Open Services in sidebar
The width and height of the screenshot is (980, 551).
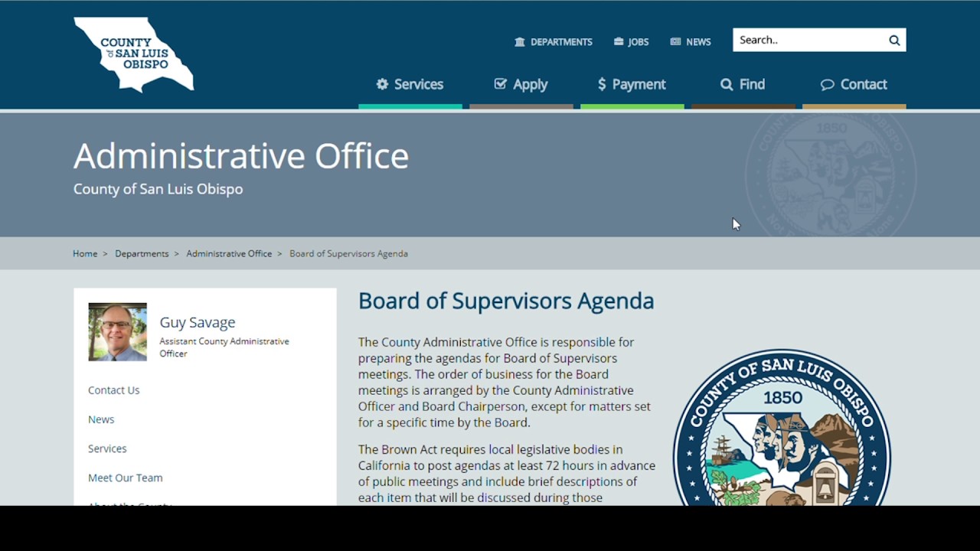(107, 448)
